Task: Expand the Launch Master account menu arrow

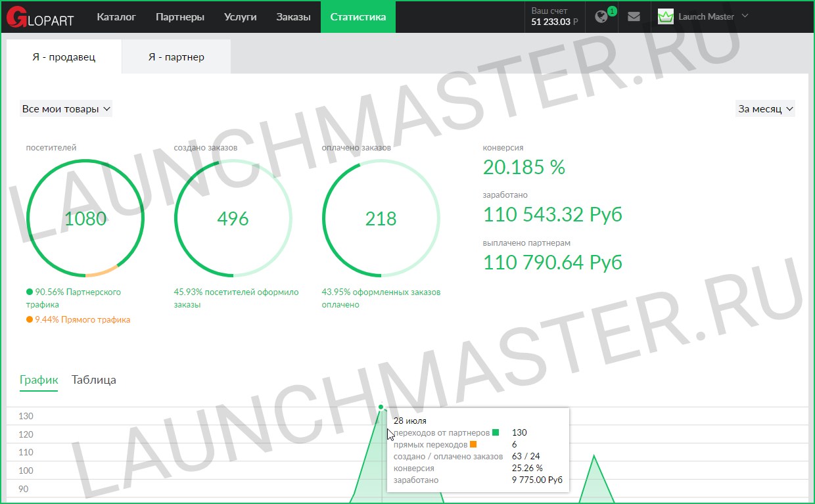Action: pos(745,16)
